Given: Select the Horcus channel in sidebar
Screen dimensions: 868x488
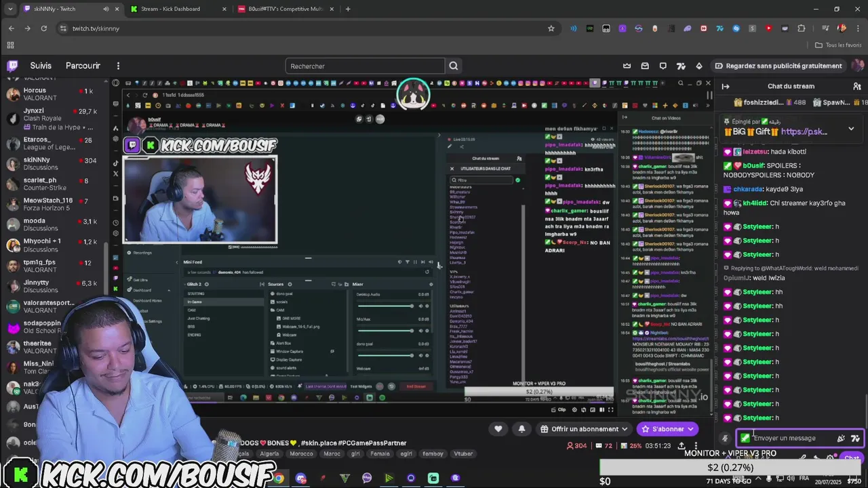Looking at the screenshot, I should 54,94.
